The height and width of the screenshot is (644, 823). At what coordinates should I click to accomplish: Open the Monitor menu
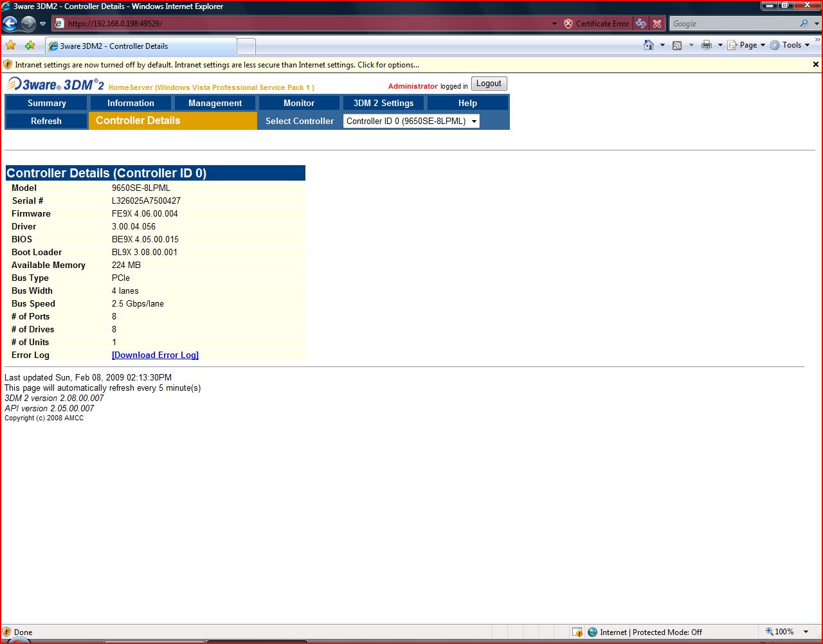tap(299, 103)
